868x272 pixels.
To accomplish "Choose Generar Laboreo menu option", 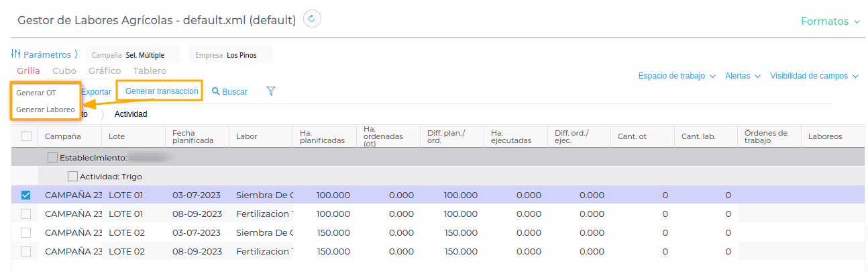I will [x=46, y=109].
